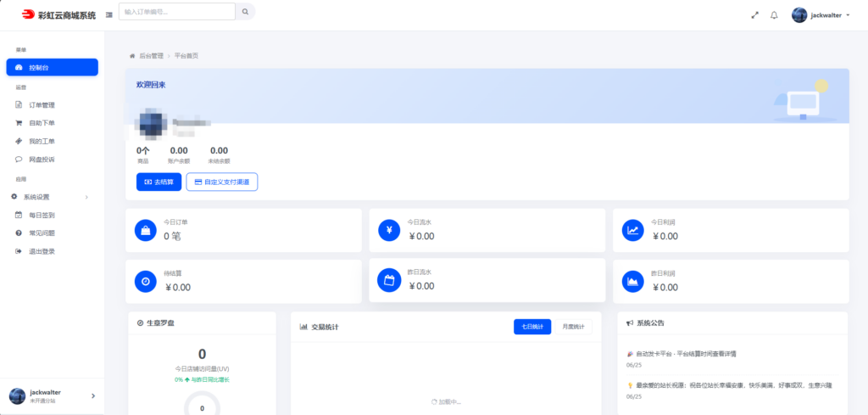Click the 每日签到 calendar icon
The image size is (868, 415).
19,215
